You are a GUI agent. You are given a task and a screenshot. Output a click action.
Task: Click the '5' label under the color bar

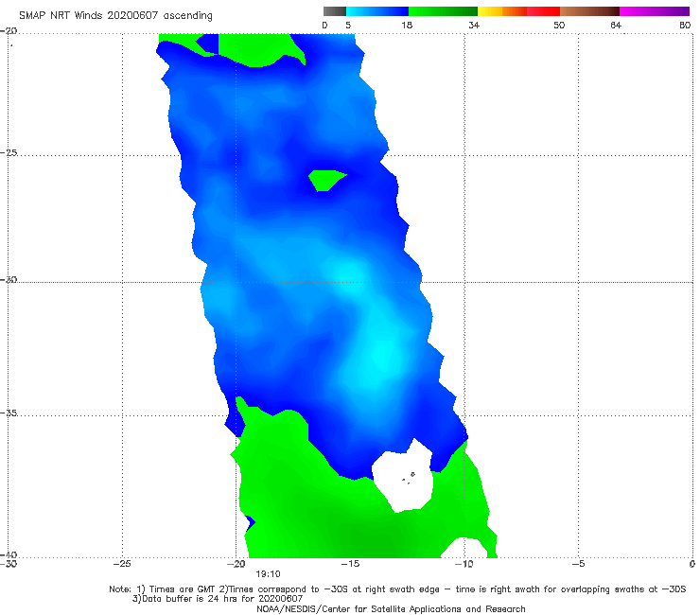[x=348, y=25]
